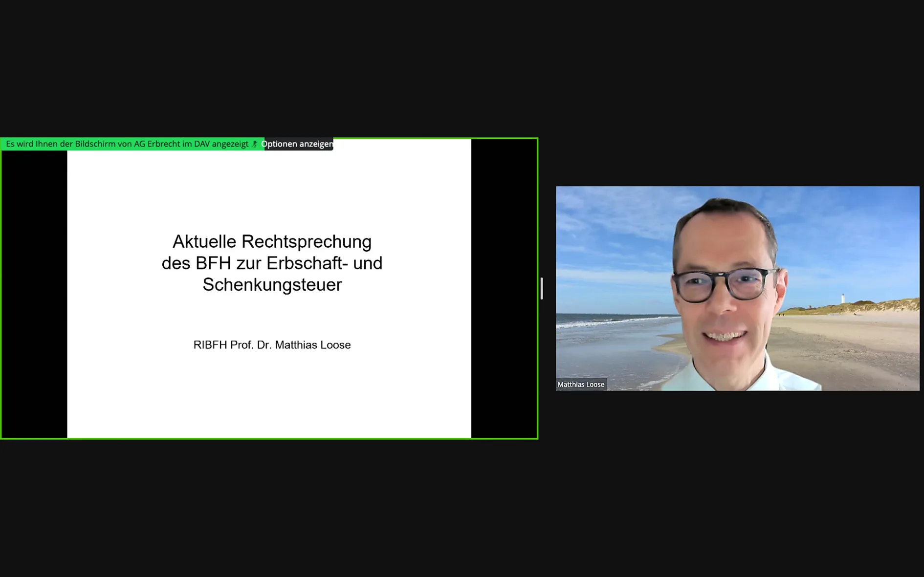The image size is (924, 577).
Task: Click the 'Matthias Loose' name label on video
Action: pyautogui.click(x=581, y=385)
